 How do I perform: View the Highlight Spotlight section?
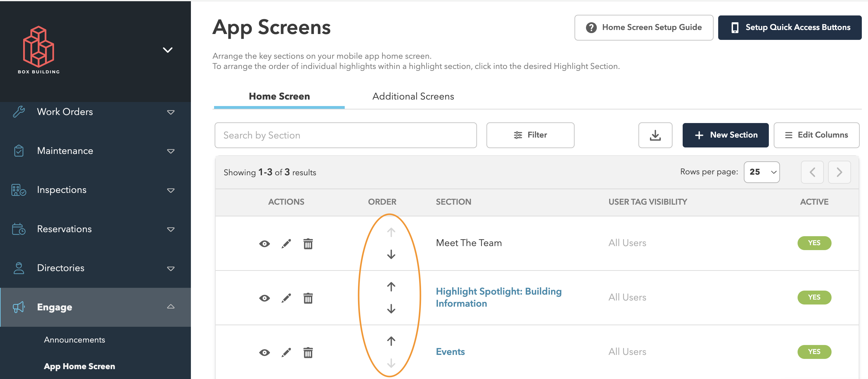(x=264, y=298)
